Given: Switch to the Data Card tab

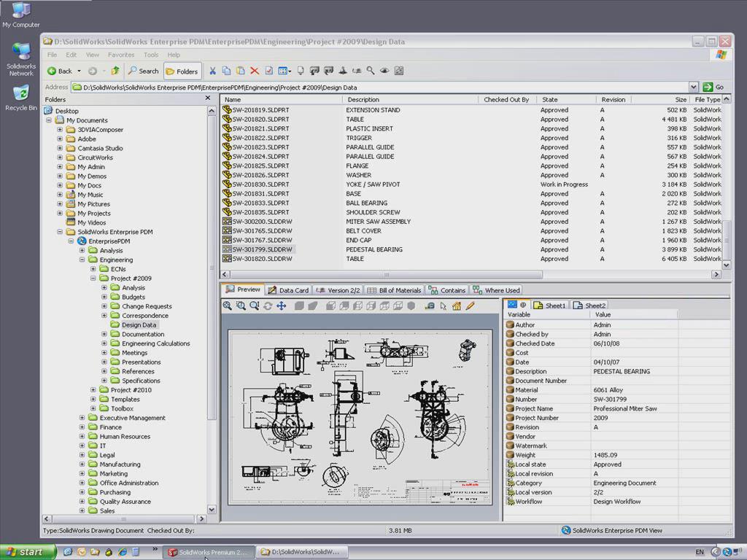Looking at the screenshot, I should 288,290.
